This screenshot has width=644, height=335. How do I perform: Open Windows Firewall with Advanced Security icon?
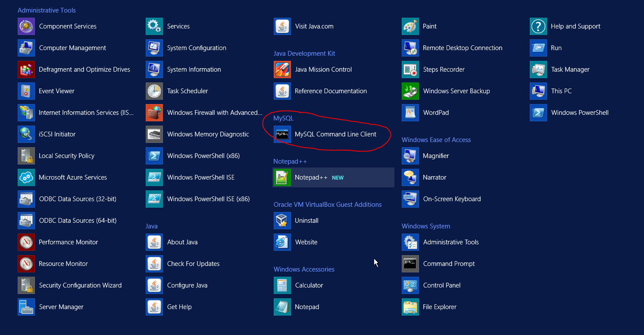point(154,113)
